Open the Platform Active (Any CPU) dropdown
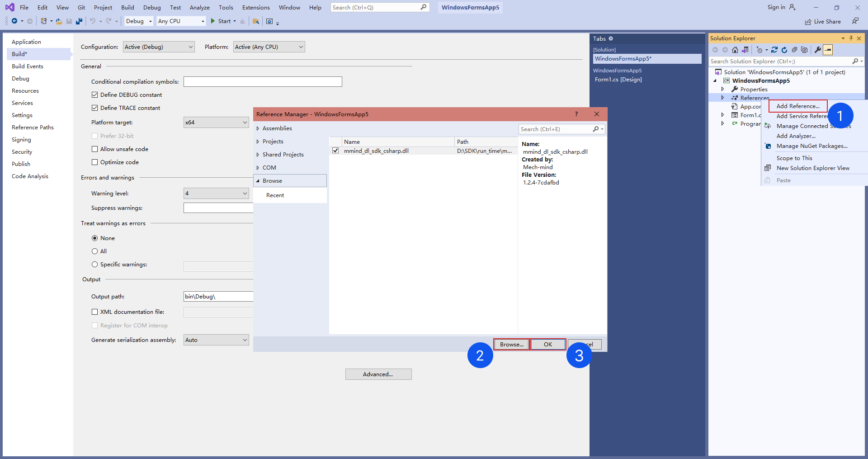Viewport: 868px width, 459px height. (x=269, y=47)
